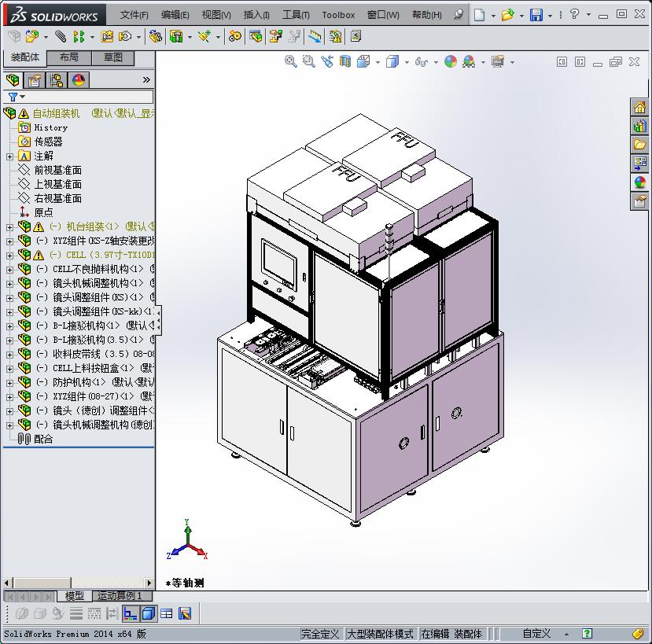Click 大型装配体模式 in the status bar
652x644 pixels.
pyautogui.click(x=380, y=634)
